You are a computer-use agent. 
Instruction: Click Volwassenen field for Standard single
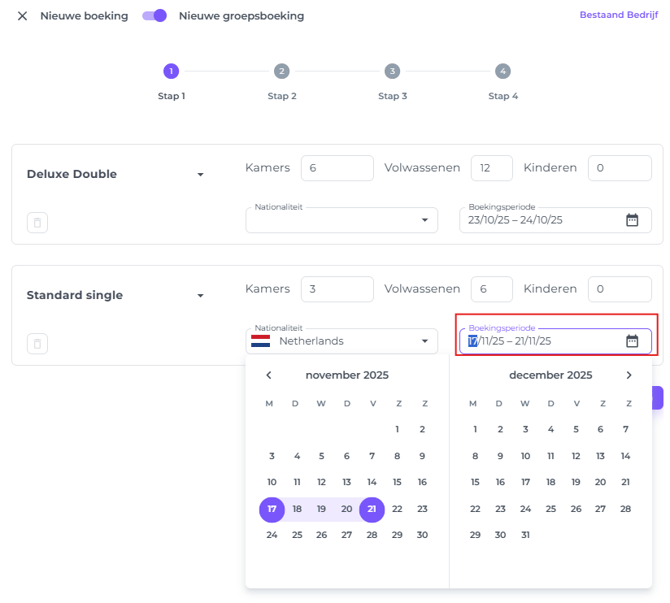[491, 289]
